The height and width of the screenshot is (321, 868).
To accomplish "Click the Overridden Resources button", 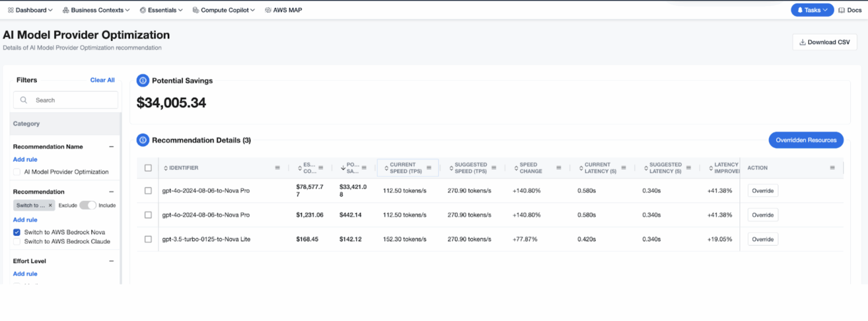I will click(806, 140).
